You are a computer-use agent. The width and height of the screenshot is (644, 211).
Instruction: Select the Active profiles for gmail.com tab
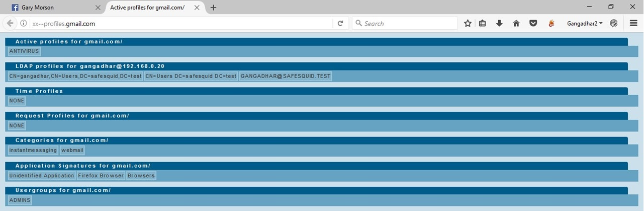pyautogui.click(x=155, y=8)
